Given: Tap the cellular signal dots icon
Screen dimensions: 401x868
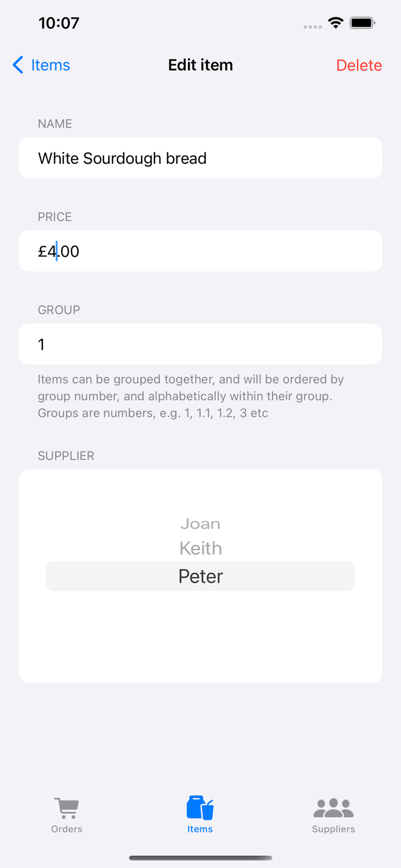Looking at the screenshot, I should click(312, 27).
